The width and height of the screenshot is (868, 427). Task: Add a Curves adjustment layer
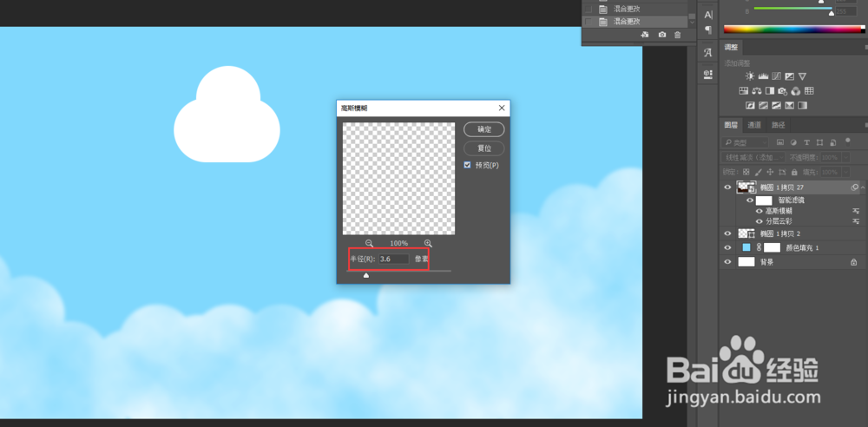pos(777,76)
